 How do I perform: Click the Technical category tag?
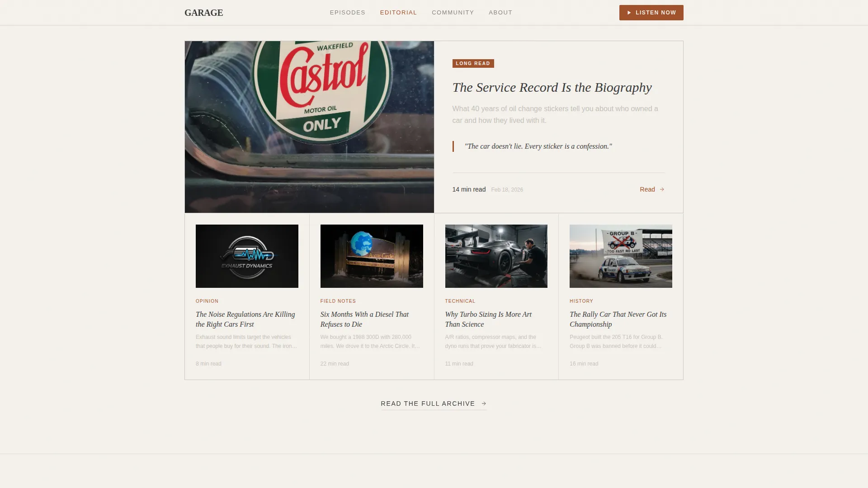(x=460, y=301)
